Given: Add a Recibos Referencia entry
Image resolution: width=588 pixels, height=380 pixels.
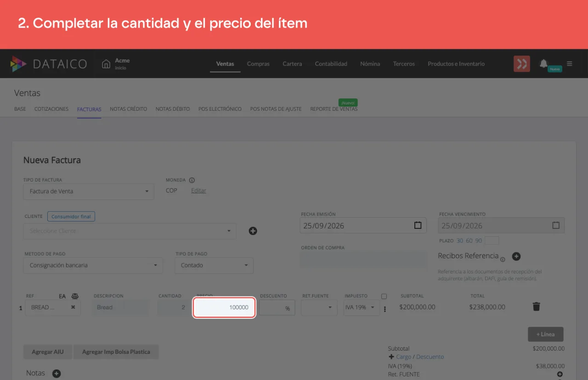Looking at the screenshot, I should 516,256.
